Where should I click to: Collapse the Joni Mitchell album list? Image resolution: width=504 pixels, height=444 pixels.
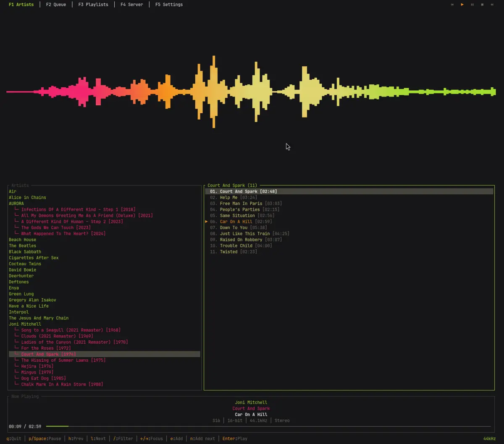click(x=25, y=324)
